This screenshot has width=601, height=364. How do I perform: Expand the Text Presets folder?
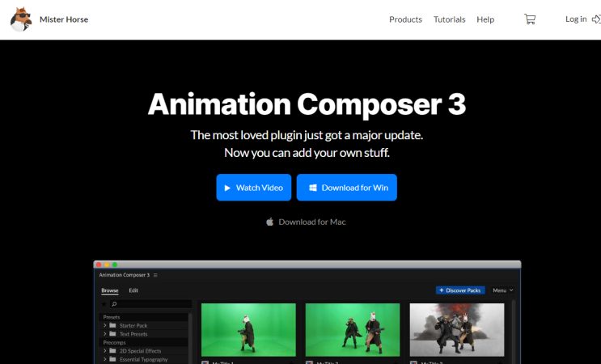coord(104,334)
